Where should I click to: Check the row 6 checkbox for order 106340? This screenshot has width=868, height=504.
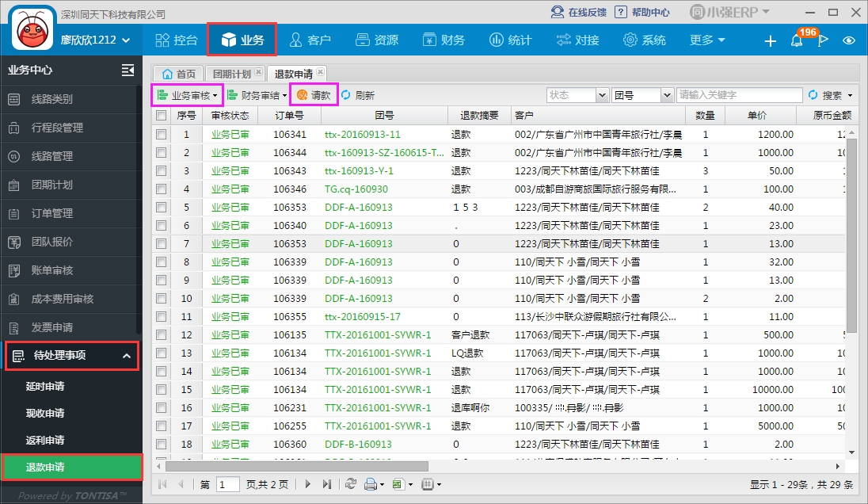(x=161, y=225)
